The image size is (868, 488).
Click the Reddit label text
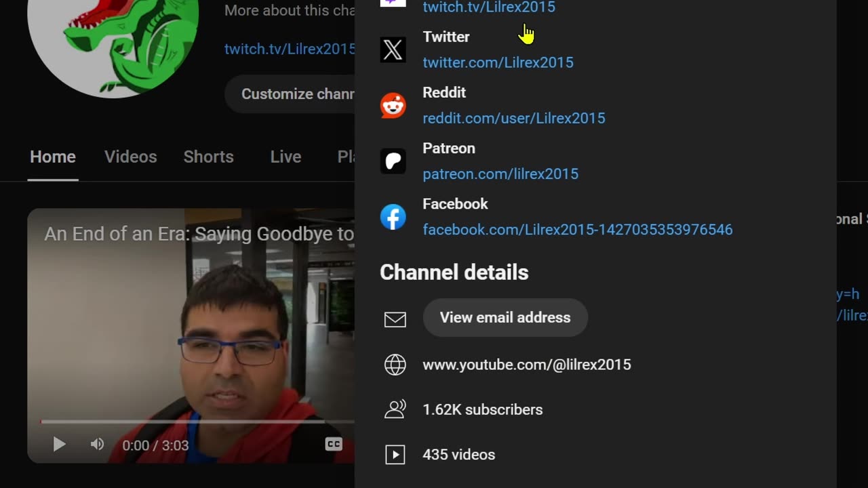click(444, 92)
